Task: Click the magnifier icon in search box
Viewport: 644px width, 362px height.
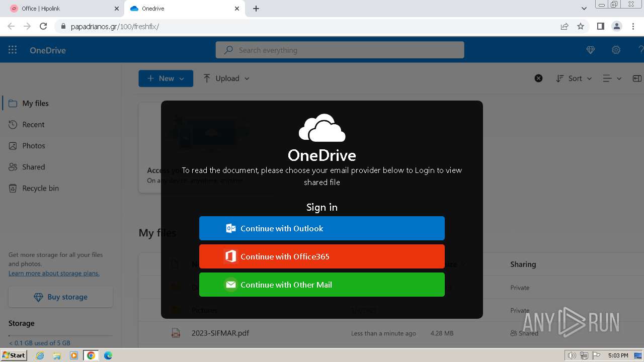Action: [x=228, y=50]
